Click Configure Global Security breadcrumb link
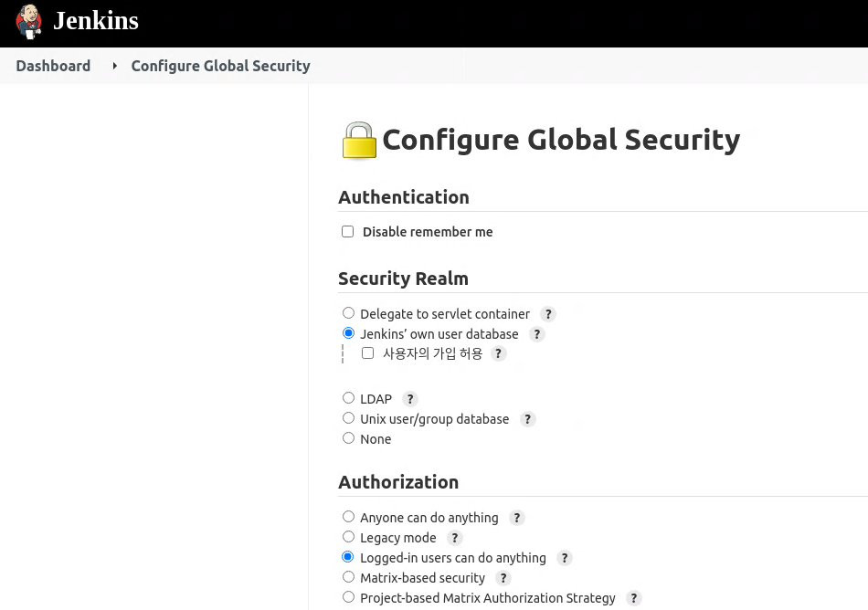This screenshot has width=868, height=610. (x=220, y=66)
